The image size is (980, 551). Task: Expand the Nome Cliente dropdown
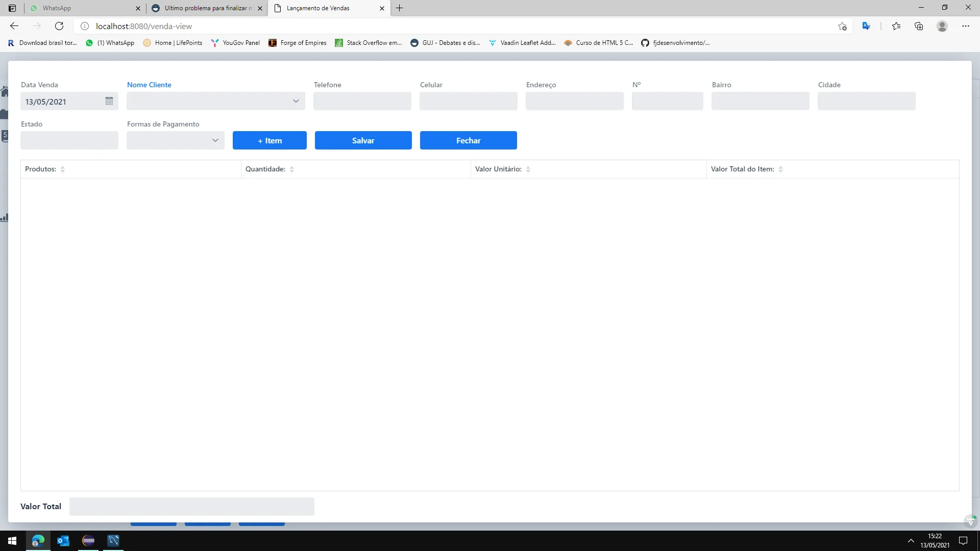pyautogui.click(x=296, y=101)
